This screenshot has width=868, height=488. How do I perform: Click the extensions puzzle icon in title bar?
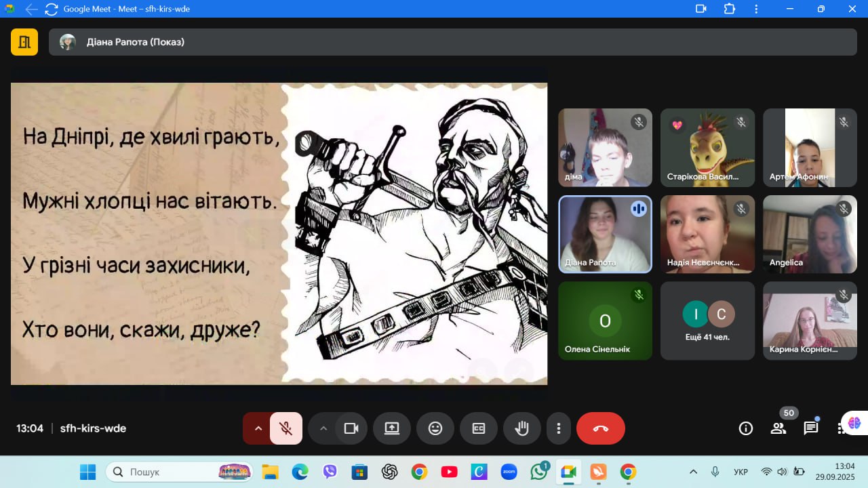(730, 9)
